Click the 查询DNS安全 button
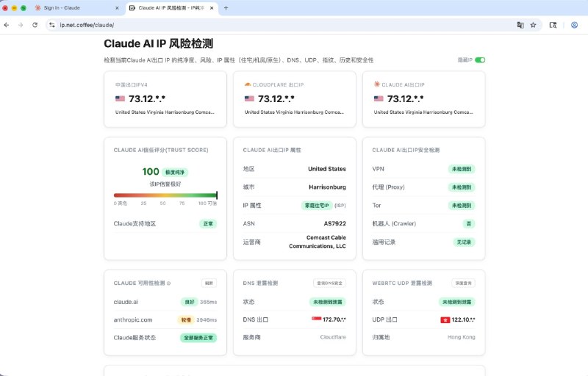 click(x=329, y=283)
